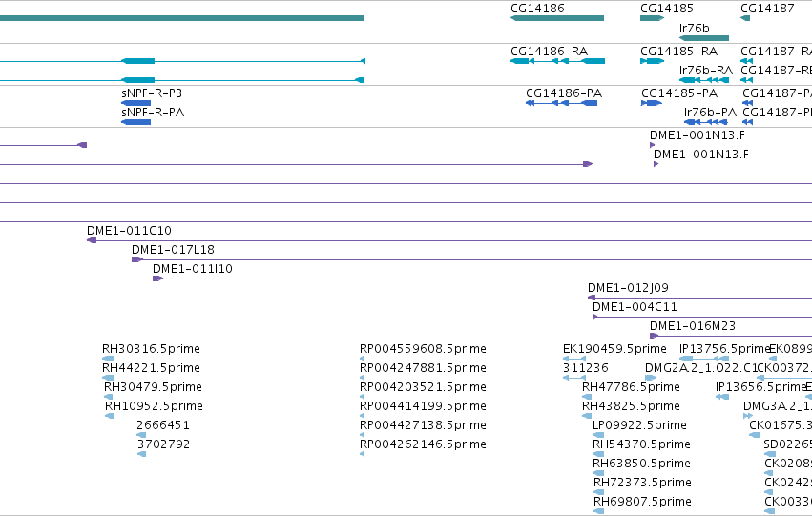Click the CG14185-PA protein label
Screen dimensions: 812x516
679,93
